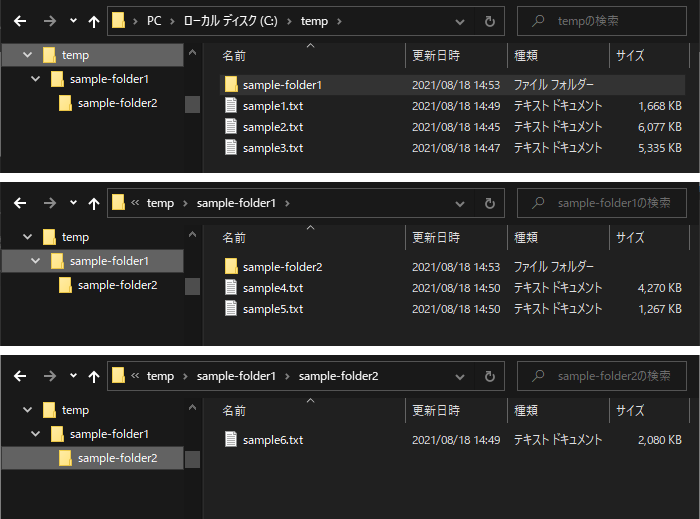Collapse the temp tree node in middle window
Image resolution: width=700 pixels, height=519 pixels.
[26, 237]
